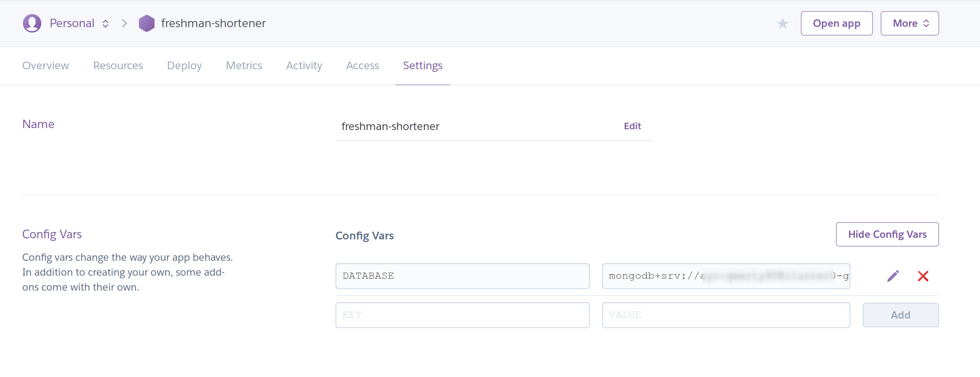Expand the Personal account switcher
This screenshot has height=377, width=980.
click(x=79, y=23)
